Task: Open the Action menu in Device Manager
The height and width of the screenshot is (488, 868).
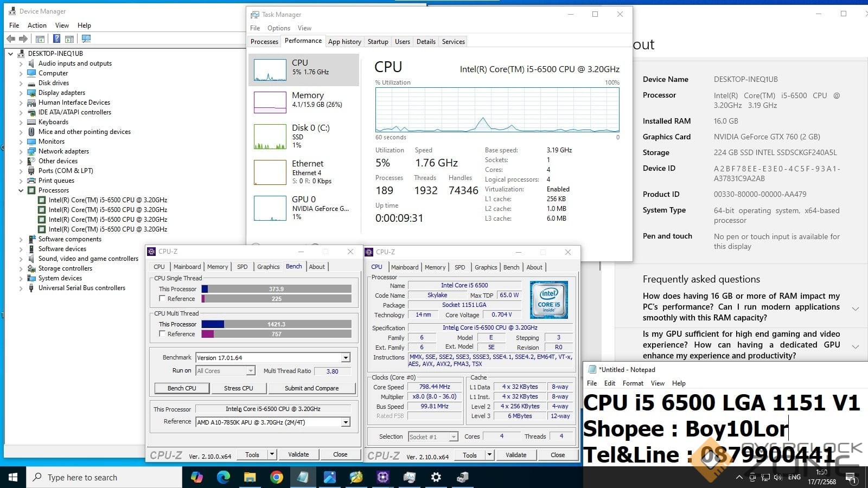Action: click(x=37, y=25)
